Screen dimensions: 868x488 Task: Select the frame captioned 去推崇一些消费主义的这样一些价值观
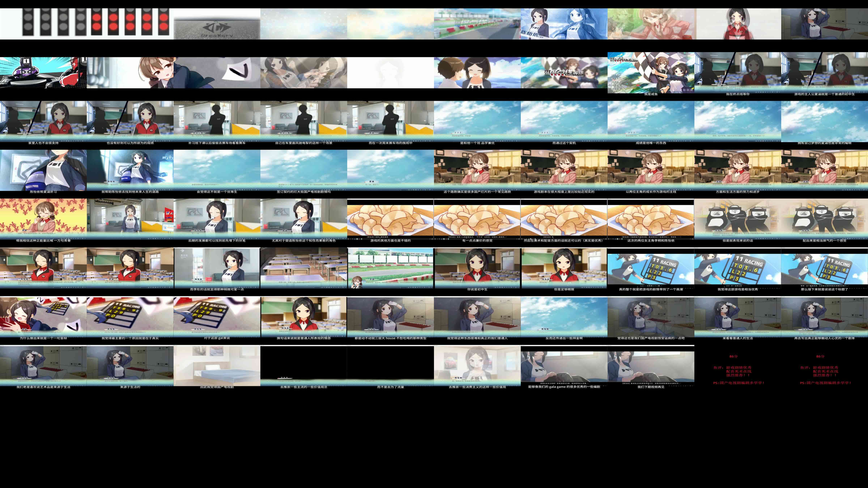[477, 366]
